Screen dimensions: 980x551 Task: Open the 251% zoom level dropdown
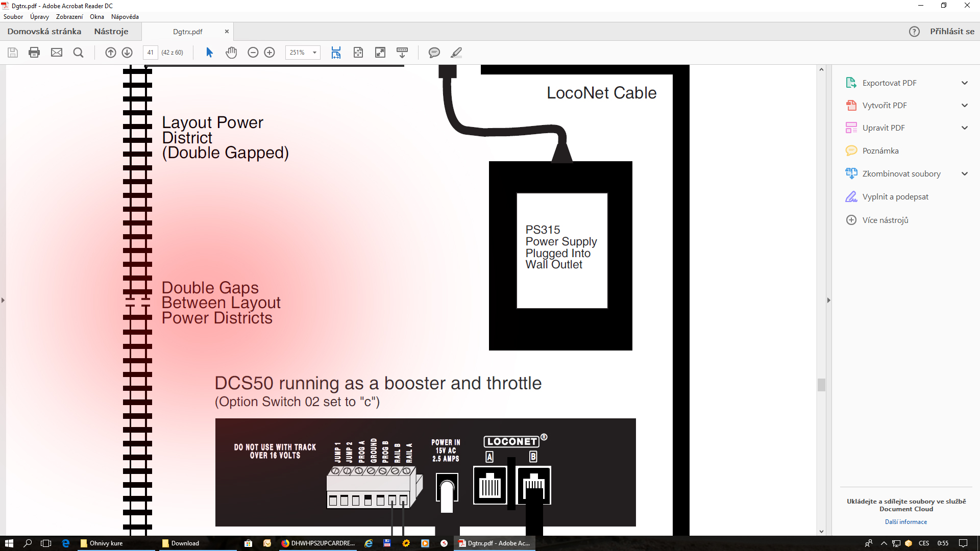(x=314, y=53)
